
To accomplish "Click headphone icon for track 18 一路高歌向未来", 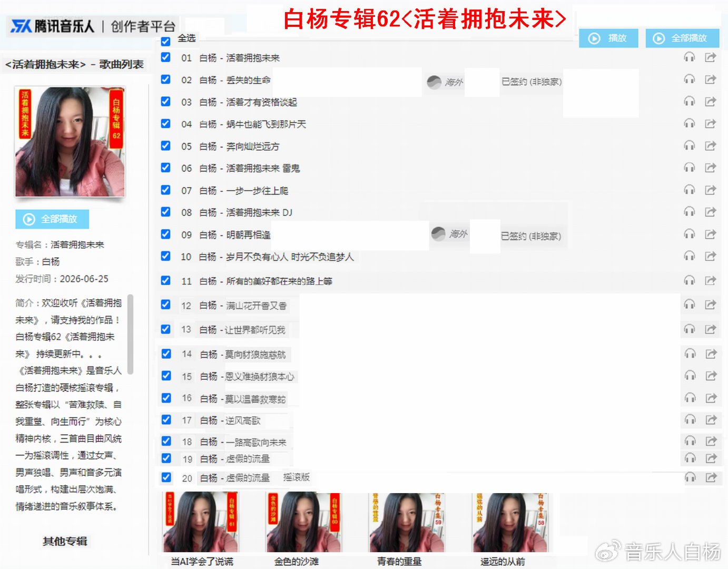I will point(690,441).
